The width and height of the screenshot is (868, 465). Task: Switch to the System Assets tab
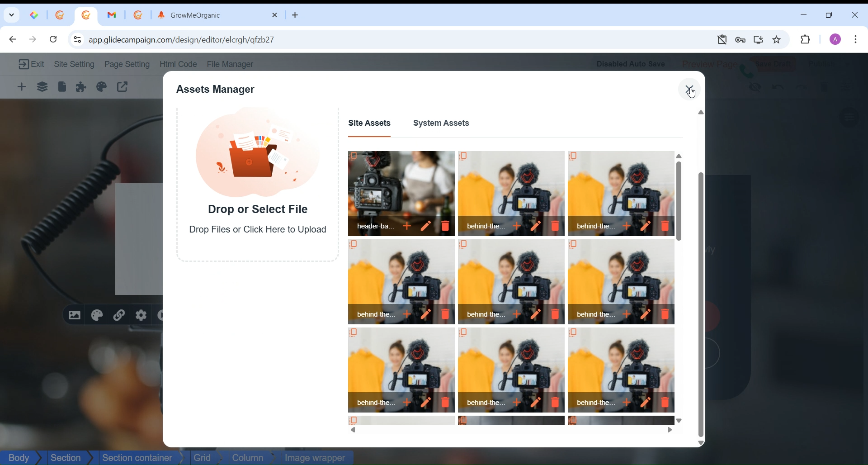click(441, 123)
